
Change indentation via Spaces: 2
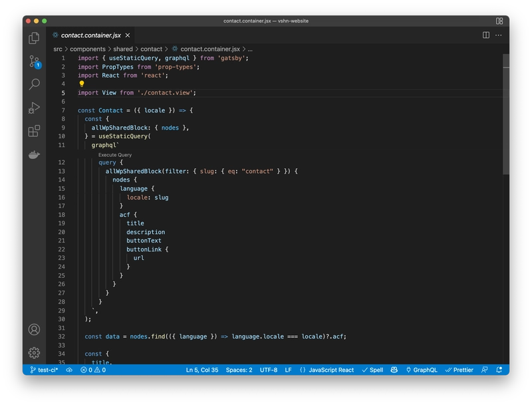coord(239,370)
